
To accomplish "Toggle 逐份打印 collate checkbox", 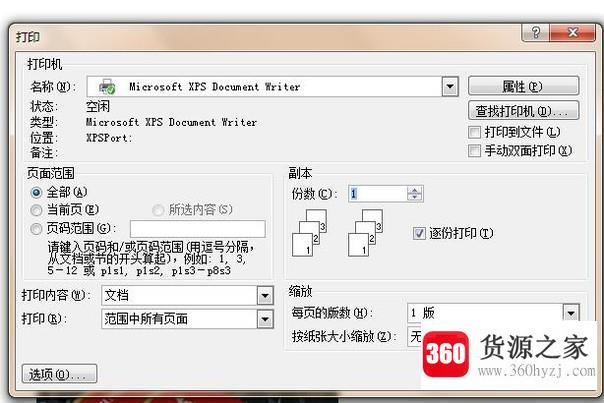I will (419, 233).
